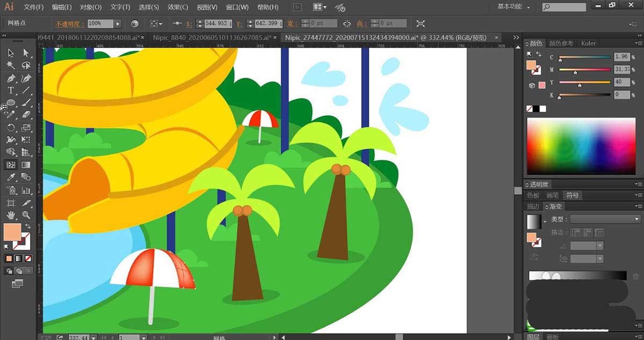The height and width of the screenshot is (340, 644).
Task: Adjust the M magenta slider
Action: click(584, 70)
